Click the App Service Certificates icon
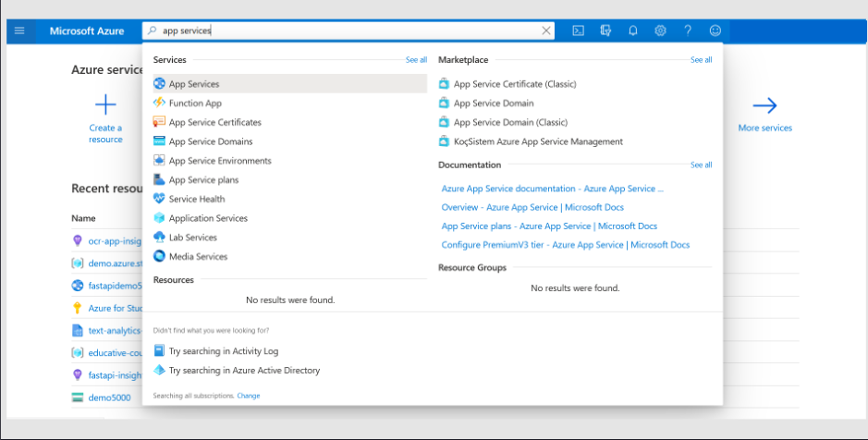This screenshot has height=440, width=868. 159,122
